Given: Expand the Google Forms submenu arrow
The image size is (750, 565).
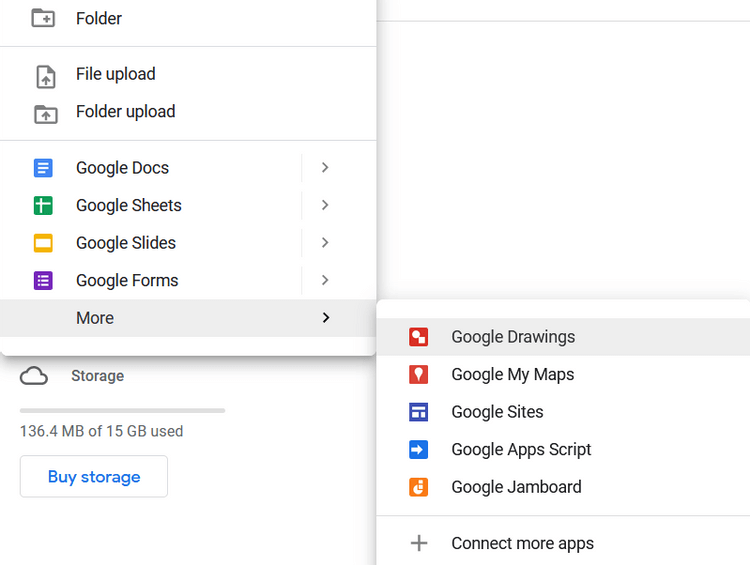Looking at the screenshot, I should coord(325,280).
